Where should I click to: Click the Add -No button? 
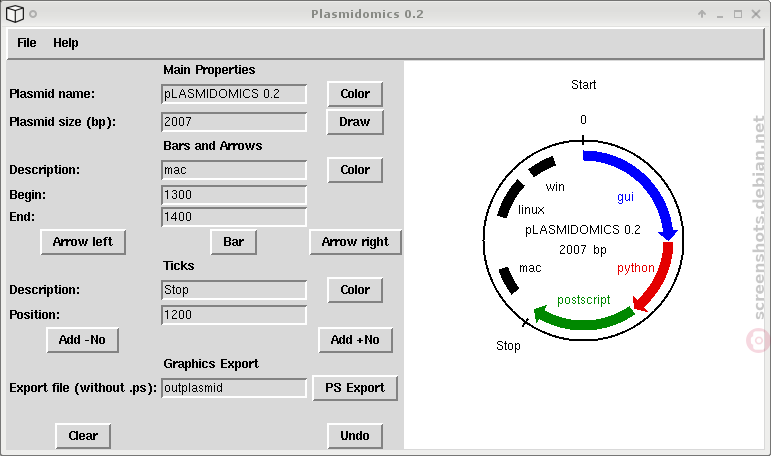(x=83, y=340)
